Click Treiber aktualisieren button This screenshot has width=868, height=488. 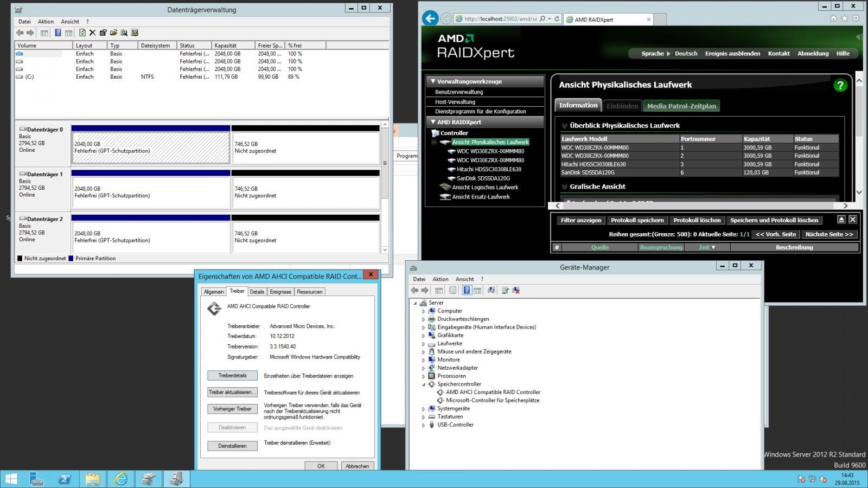pos(232,392)
